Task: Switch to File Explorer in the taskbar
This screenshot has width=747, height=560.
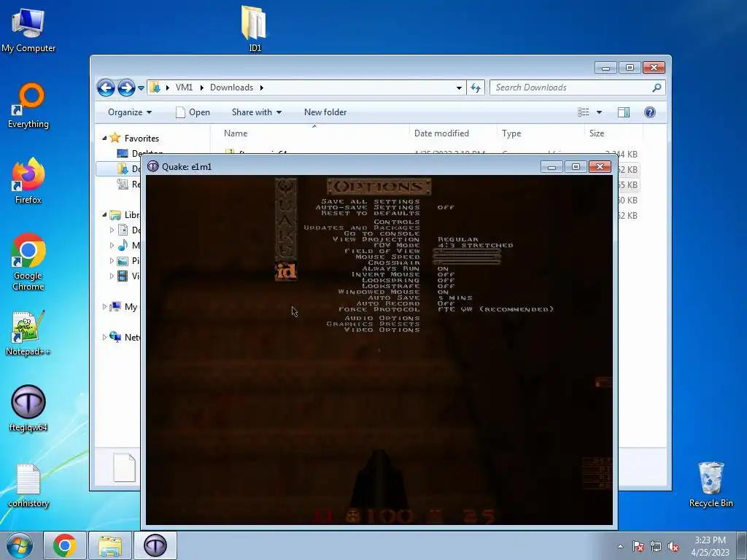Action: coord(110,545)
